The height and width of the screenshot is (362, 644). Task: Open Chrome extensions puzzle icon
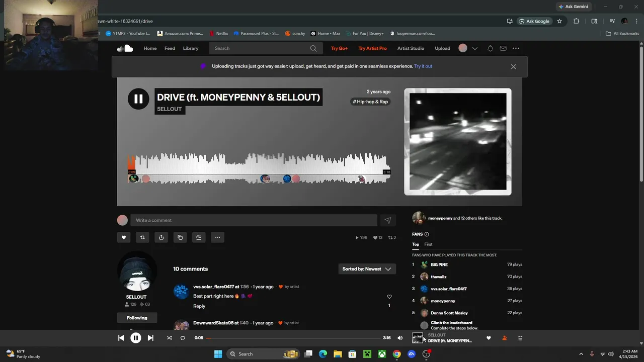pyautogui.click(x=577, y=21)
